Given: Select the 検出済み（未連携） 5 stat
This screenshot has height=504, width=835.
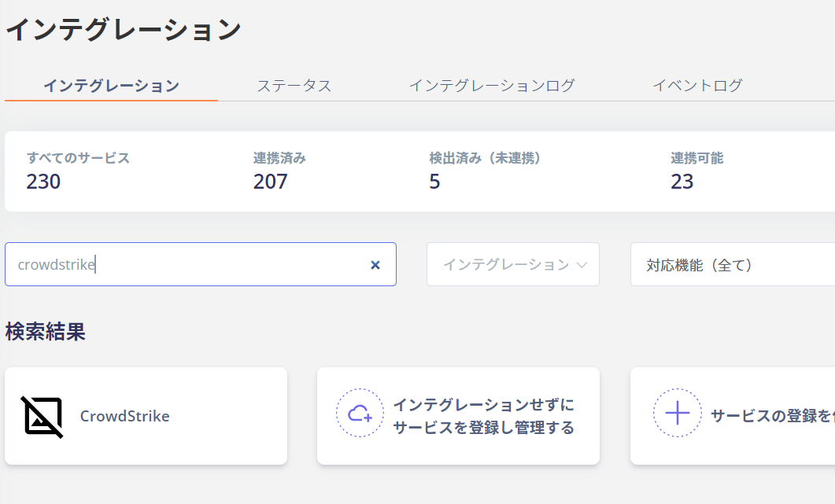Looking at the screenshot, I should click(485, 171).
